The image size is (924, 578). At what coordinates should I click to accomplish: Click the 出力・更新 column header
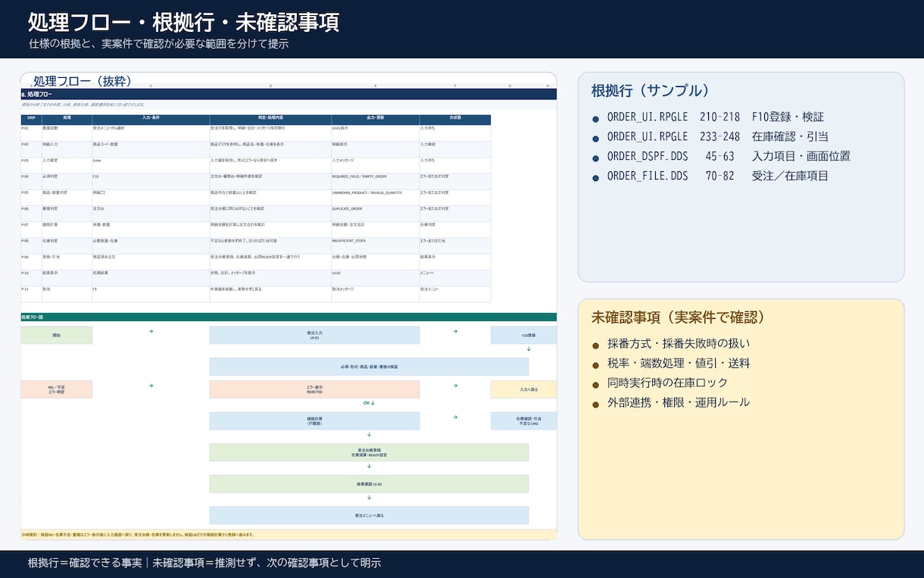click(375, 119)
